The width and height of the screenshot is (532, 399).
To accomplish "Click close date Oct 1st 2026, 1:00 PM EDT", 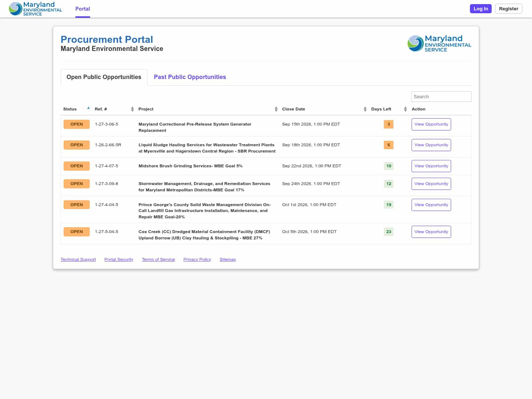I will 309,205.
